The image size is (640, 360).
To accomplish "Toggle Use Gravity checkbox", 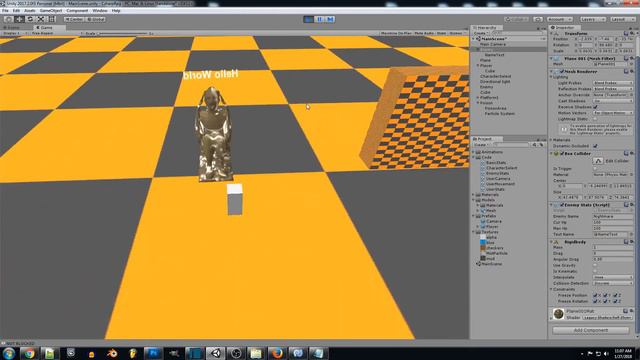I will (x=595, y=265).
